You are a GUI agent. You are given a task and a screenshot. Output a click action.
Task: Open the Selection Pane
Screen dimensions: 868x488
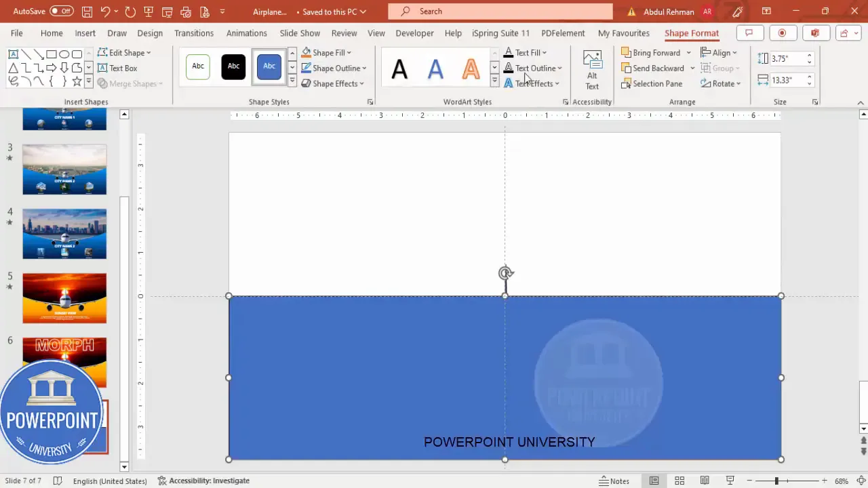pos(652,83)
